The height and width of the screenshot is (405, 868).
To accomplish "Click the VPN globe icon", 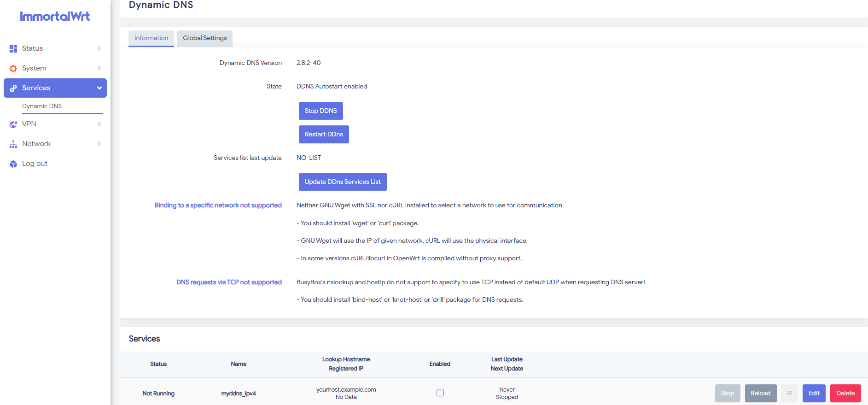I will pos(13,124).
